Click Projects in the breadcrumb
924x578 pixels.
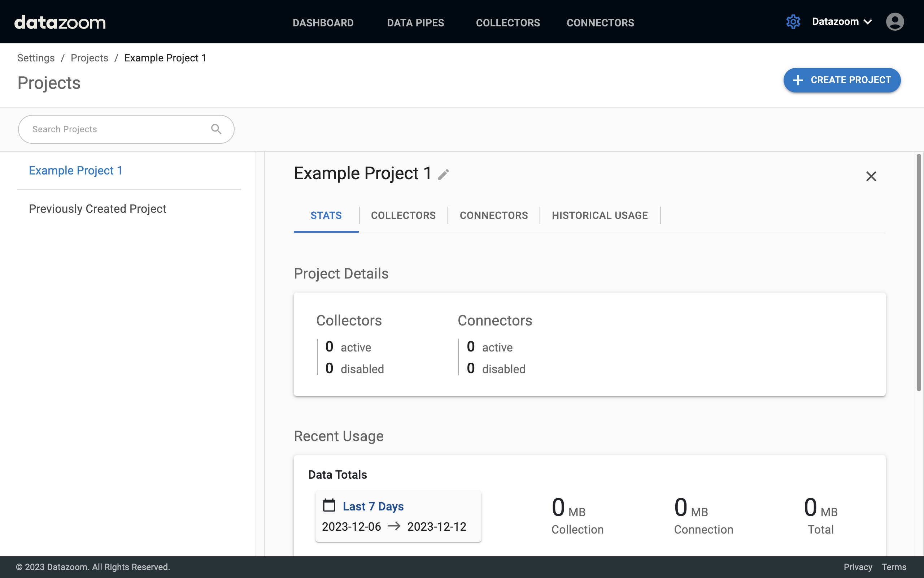click(90, 58)
